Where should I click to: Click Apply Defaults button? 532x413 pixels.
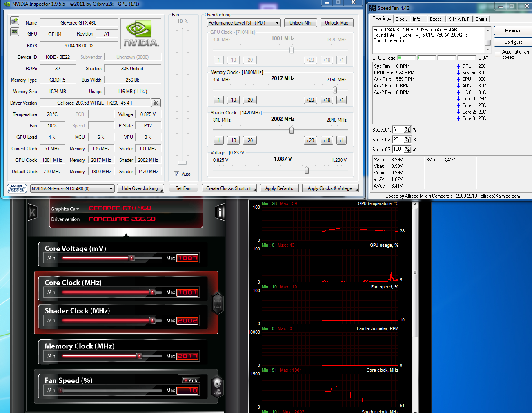pos(279,188)
